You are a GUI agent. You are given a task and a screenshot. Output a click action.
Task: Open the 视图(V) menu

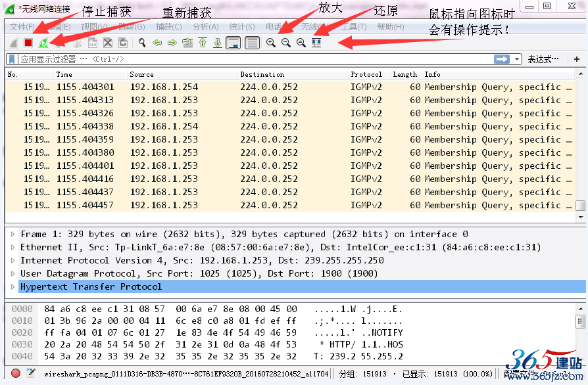click(95, 27)
